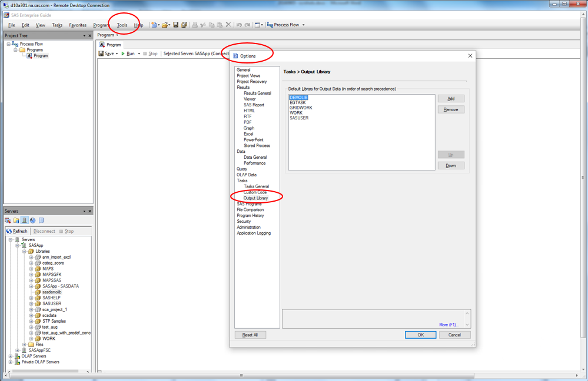This screenshot has width=588, height=381.
Task: Select EGTASK in the output library list
Action: (297, 103)
